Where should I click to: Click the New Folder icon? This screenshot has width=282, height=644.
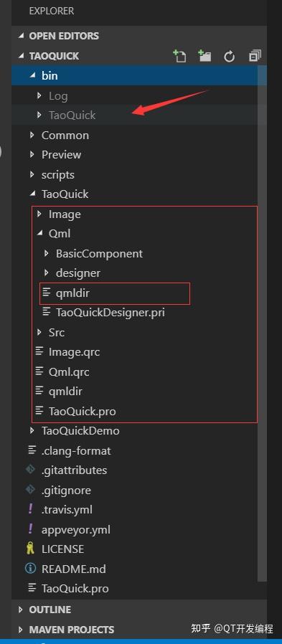(205, 56)
